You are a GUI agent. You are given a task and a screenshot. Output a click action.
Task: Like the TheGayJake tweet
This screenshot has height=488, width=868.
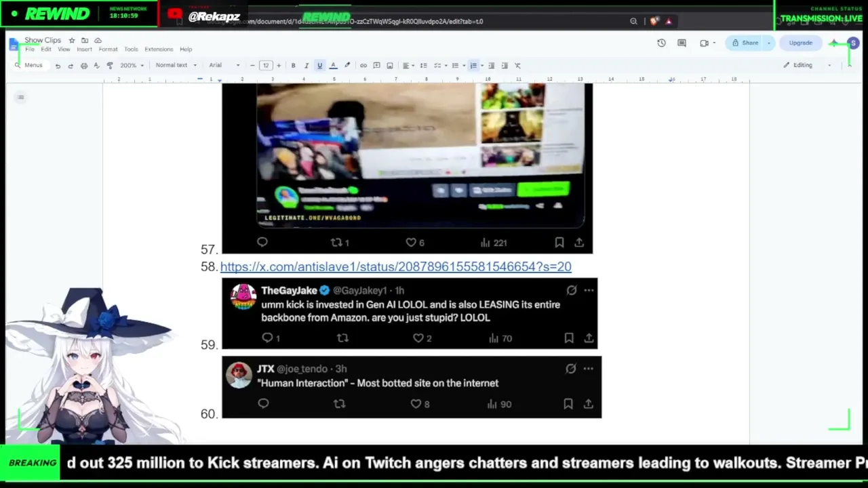(418, 338)
